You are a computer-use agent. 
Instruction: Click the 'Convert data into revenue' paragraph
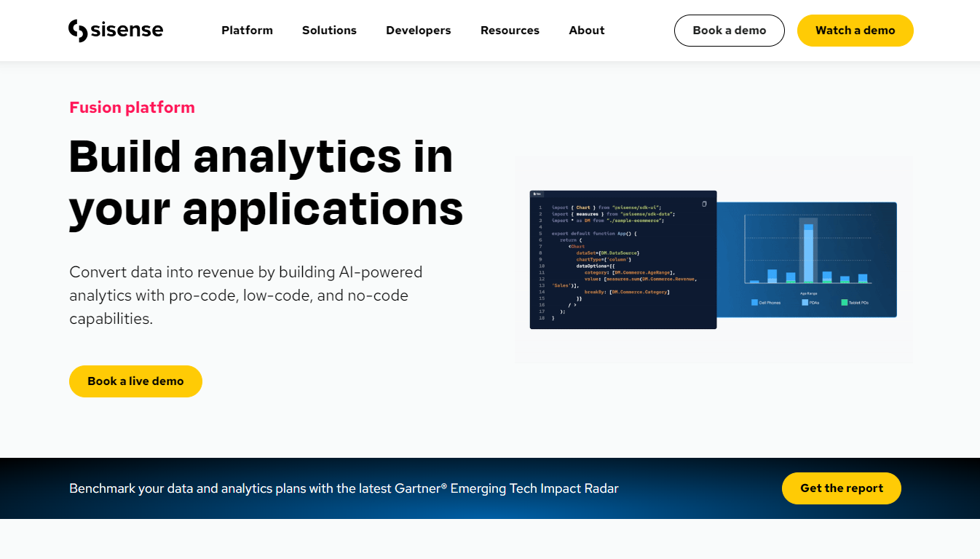246,296
